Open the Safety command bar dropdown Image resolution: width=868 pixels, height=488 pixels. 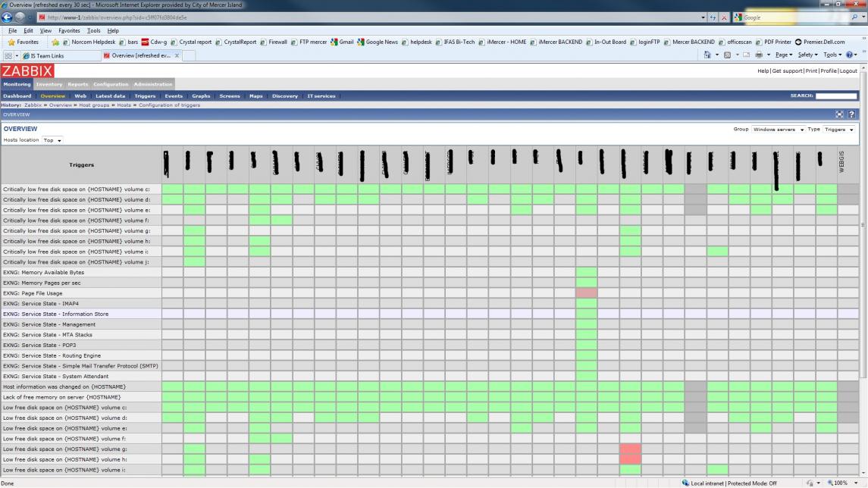(807, 55)
